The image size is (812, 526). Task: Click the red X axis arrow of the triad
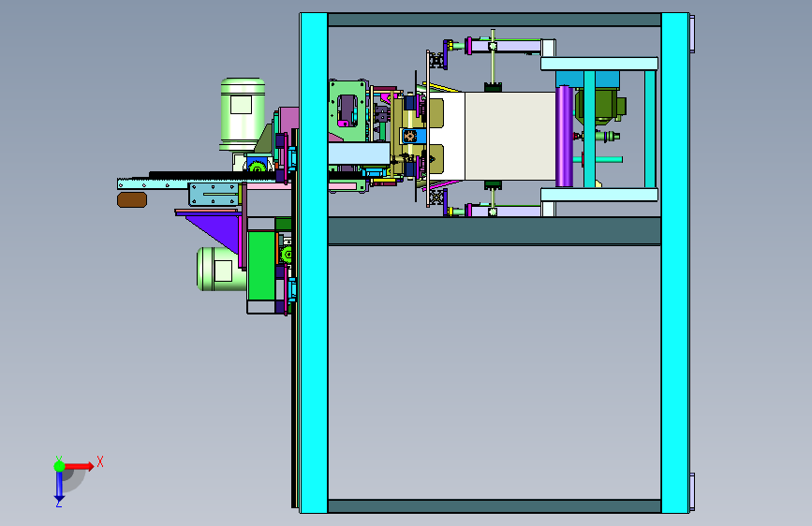coord(80,466)
